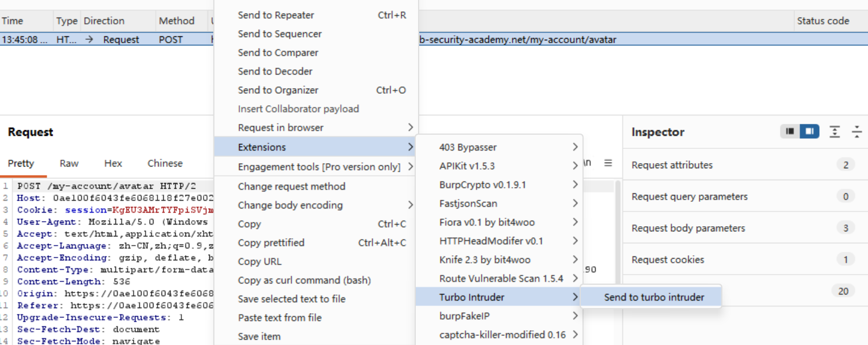Choose Send to Sequencer
The image size is (868, 345).
coord(316,34)
